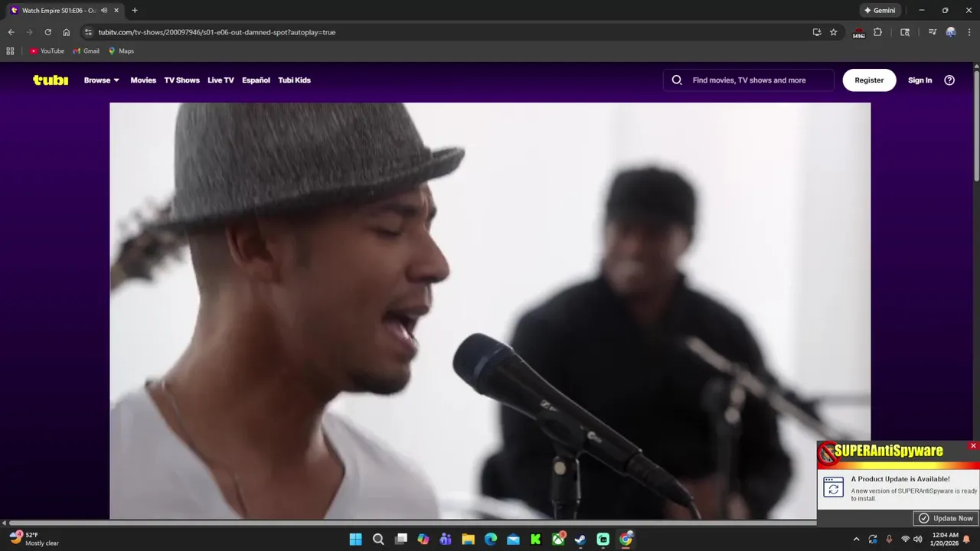Open the Tubi help question mark icon
The image size is (980, 551).
pos(949,80)
